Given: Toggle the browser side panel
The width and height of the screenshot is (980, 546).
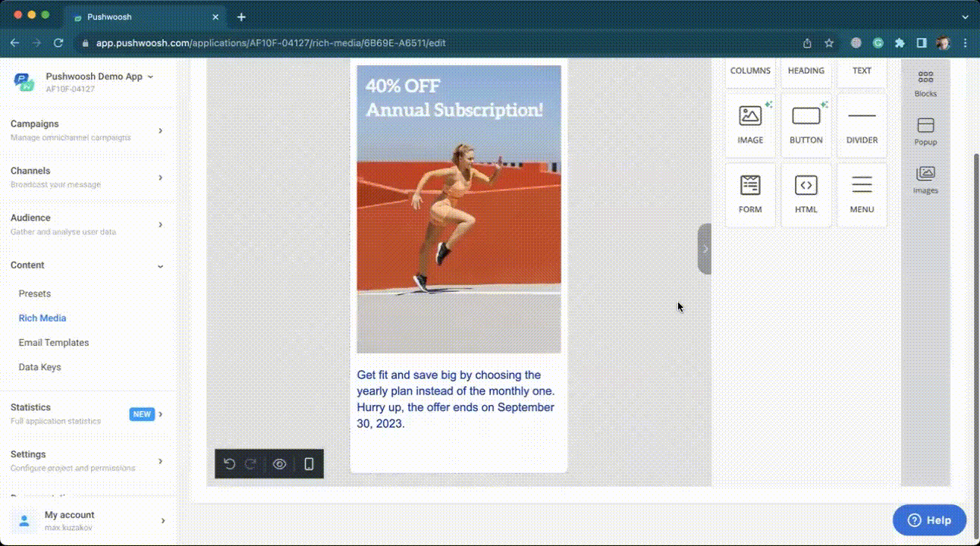Looking at the screenshot, I should (x=922, y=43).
